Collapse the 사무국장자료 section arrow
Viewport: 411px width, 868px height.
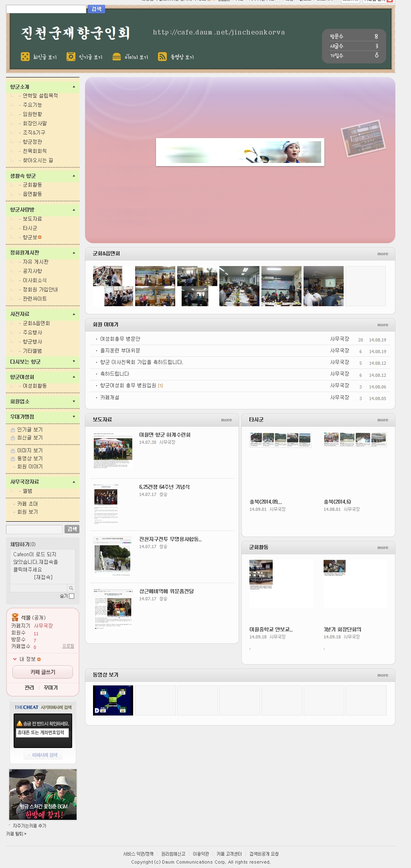tap(74, 482)
